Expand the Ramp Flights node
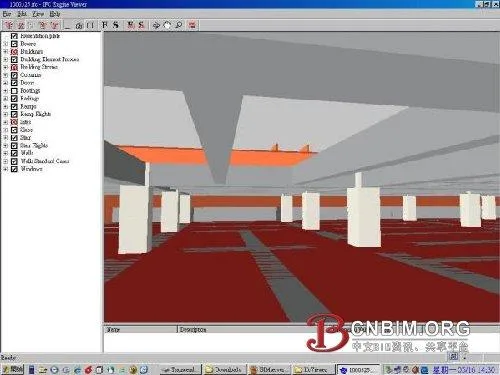This screenshot has height=375, width=500. (x=6, y=114)
